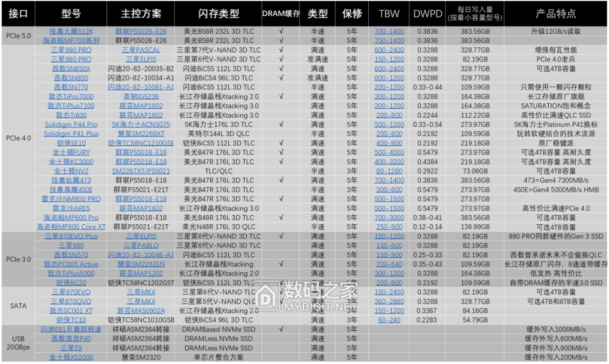Image resolution: width=609 pixels, height=364 pixels.
Task: Open the 250-900 TBW link
Action: point(389,227)
